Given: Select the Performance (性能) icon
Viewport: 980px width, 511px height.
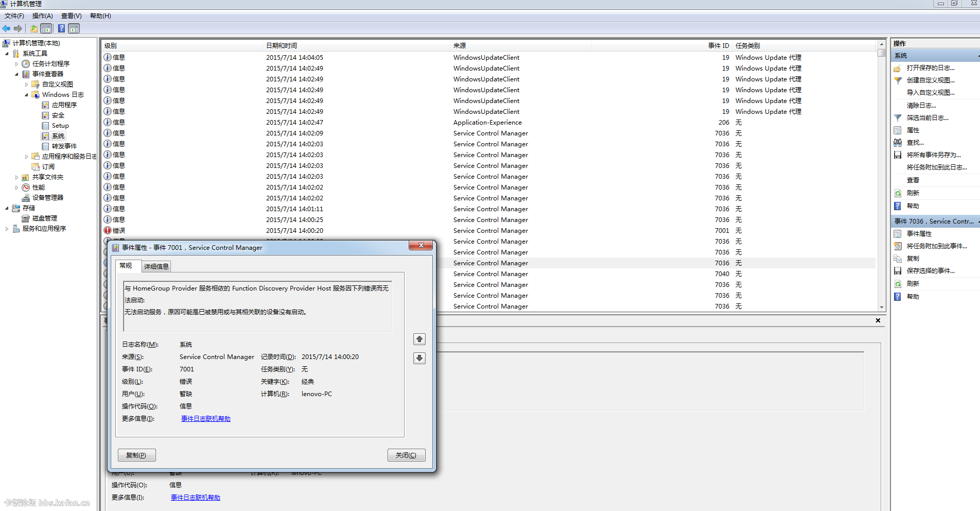Looking at the screenshot, I should [26, 188].
